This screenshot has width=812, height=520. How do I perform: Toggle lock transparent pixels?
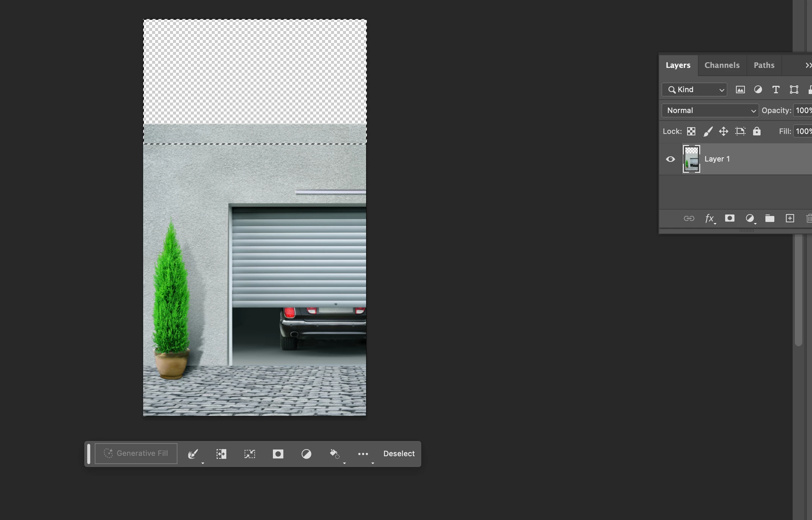pyautogui.click(x=691, y=131)
